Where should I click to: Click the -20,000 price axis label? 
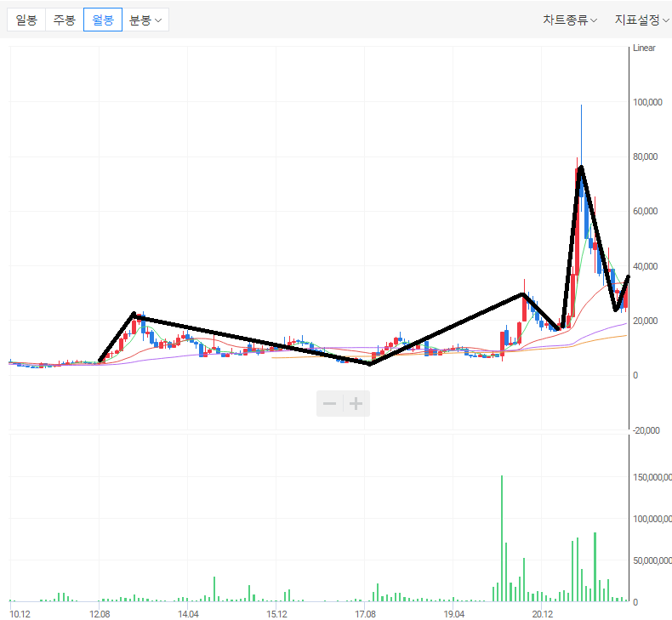pyautogui.click(x=646, y=430)
